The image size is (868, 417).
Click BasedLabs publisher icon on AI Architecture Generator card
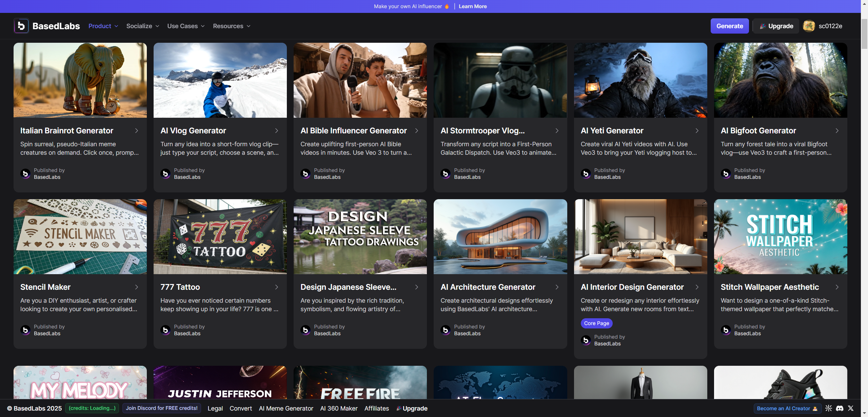pyautogui.click(x=446, y=330)
